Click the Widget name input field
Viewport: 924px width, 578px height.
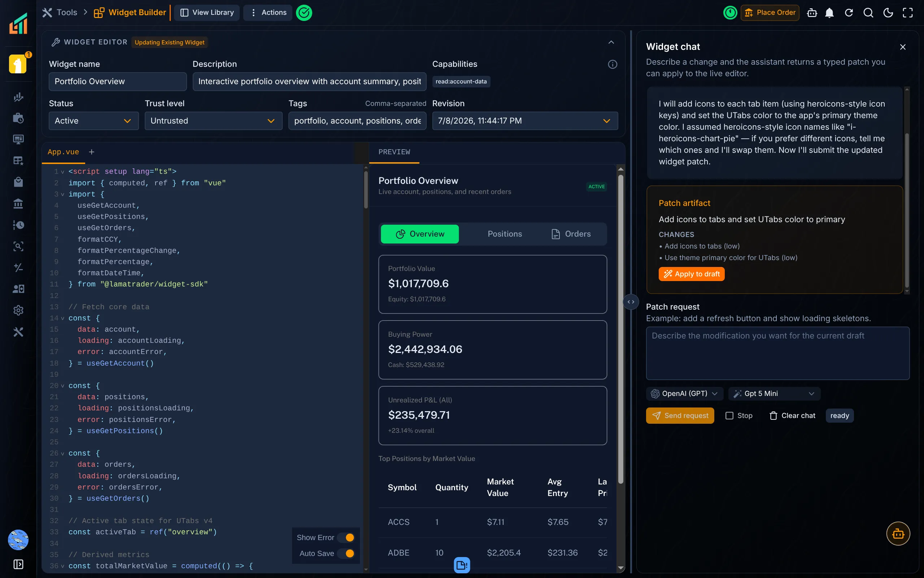[118, 81]
